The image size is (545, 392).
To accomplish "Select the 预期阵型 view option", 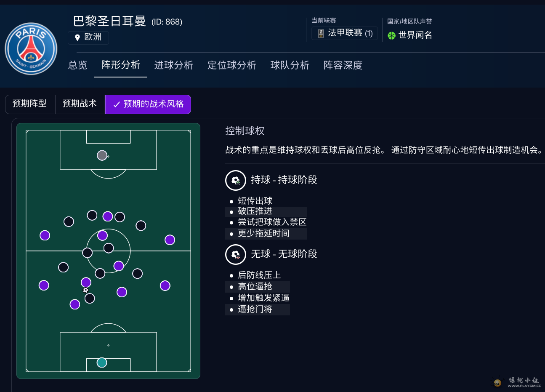I will (x=29, y=104).
